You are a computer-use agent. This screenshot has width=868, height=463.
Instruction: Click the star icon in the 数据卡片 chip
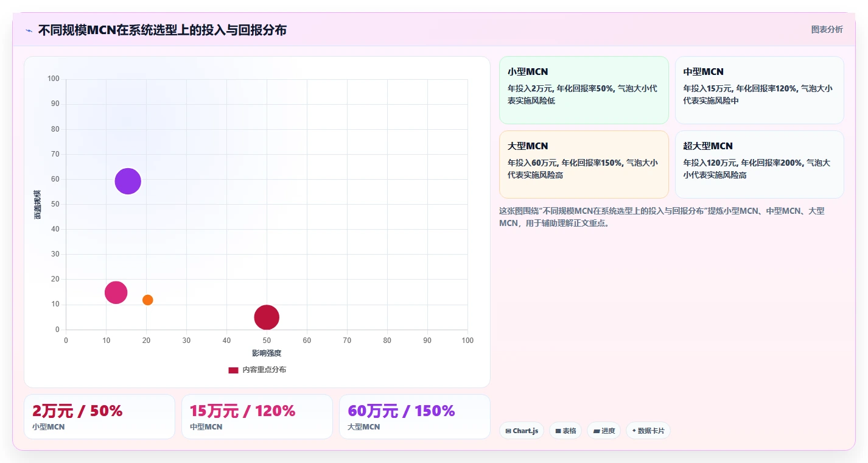pyautogui.click(x=634, y=431)
